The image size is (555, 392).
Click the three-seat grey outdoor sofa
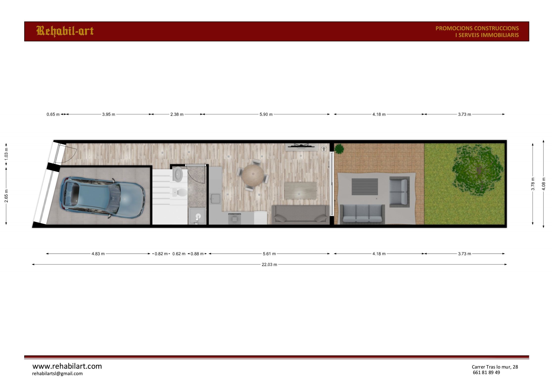point(362,214)
